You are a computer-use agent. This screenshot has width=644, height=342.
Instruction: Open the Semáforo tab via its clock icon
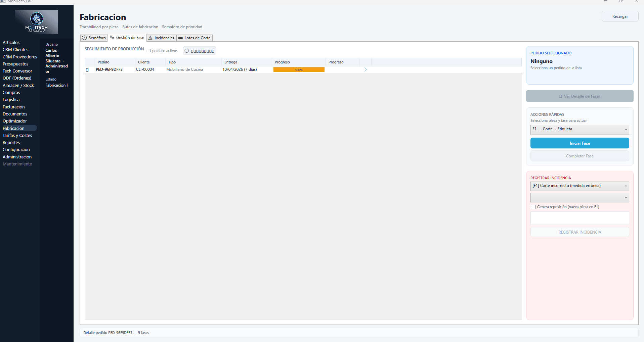(85, 38)
